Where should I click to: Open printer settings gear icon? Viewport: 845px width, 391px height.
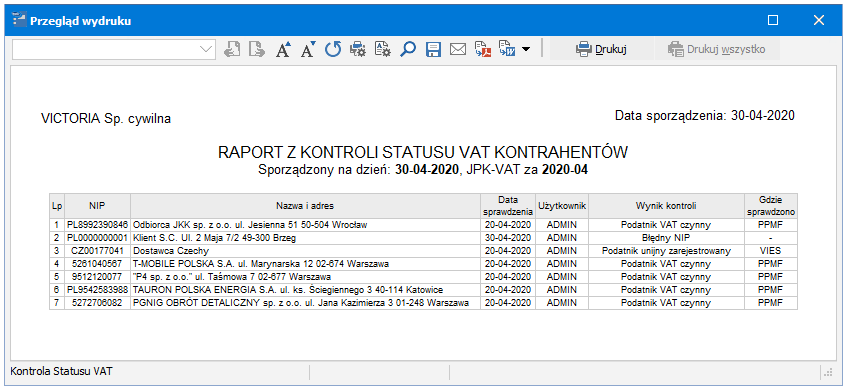point(358,50)
